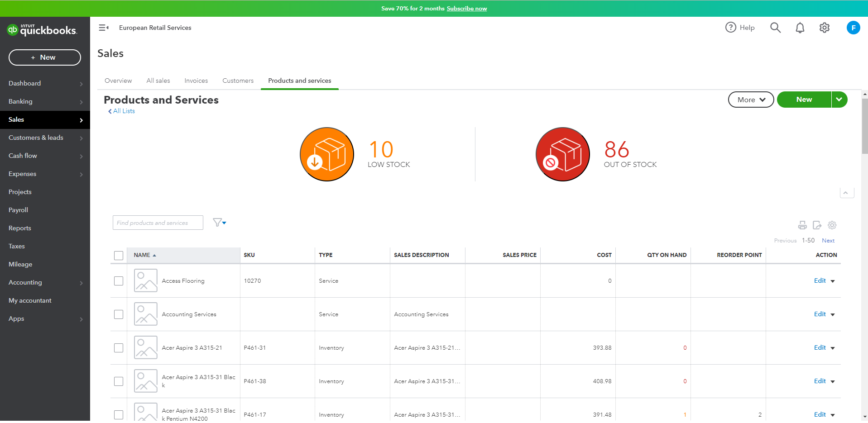Export the list with export icon
The height and width of the screenshot is (423, 868).
(x=817, y=225)
